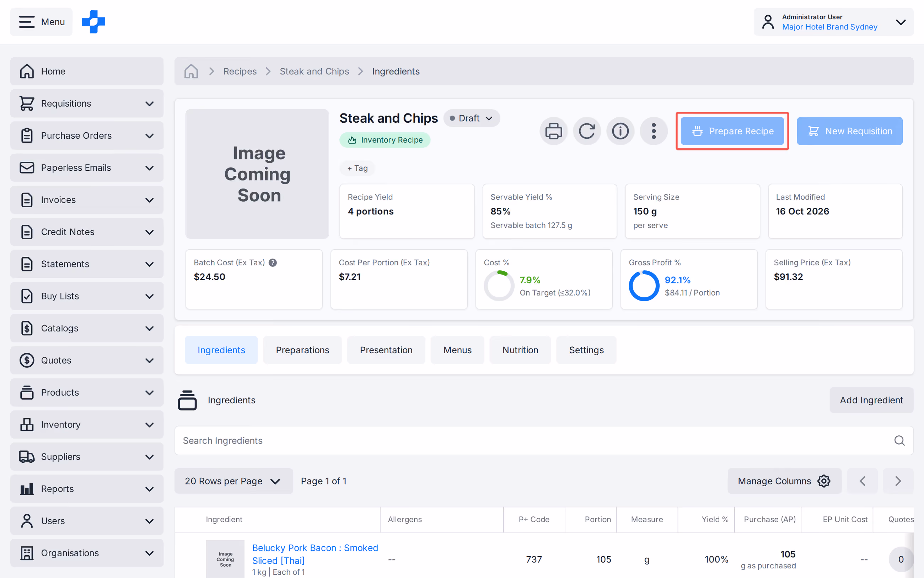Click Recipes in the breadcrumb
This screenshot has width=924, height=578.
click(x=240, y=71)
